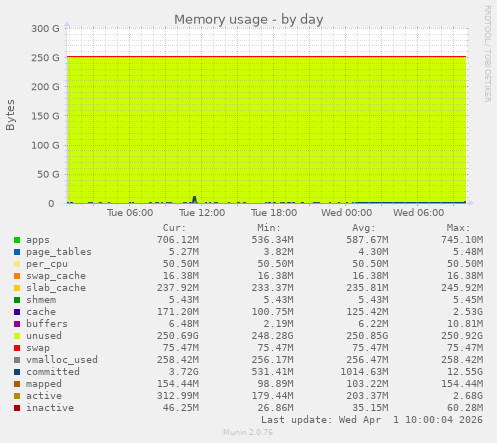Screen dimensions: 497x443
Task: Click the apps green legend swatch
Action: 17,240
